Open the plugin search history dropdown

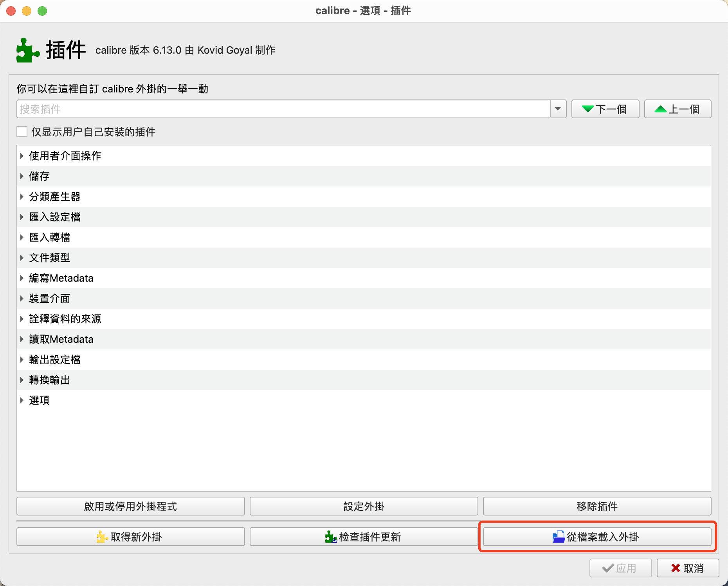coord(558,109)
